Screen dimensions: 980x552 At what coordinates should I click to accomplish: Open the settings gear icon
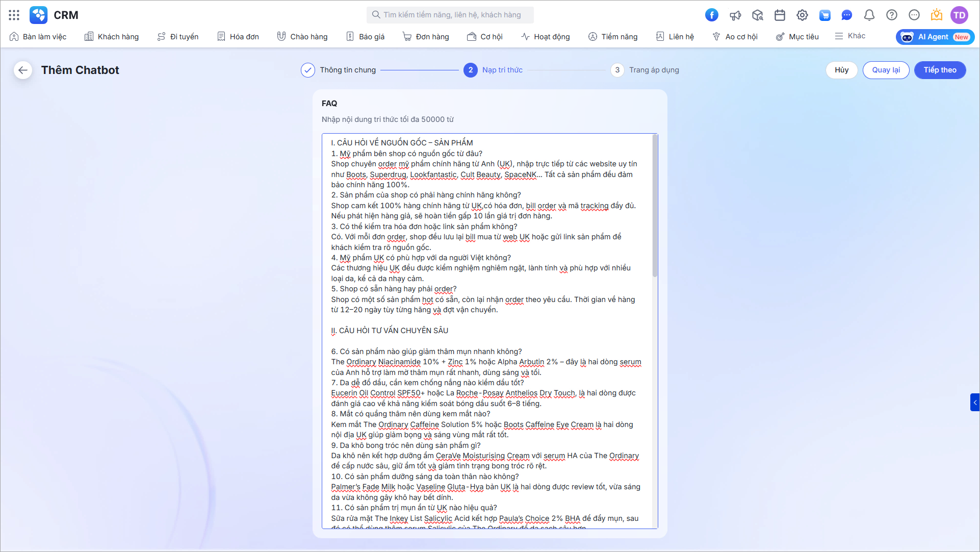coord(802,15)
